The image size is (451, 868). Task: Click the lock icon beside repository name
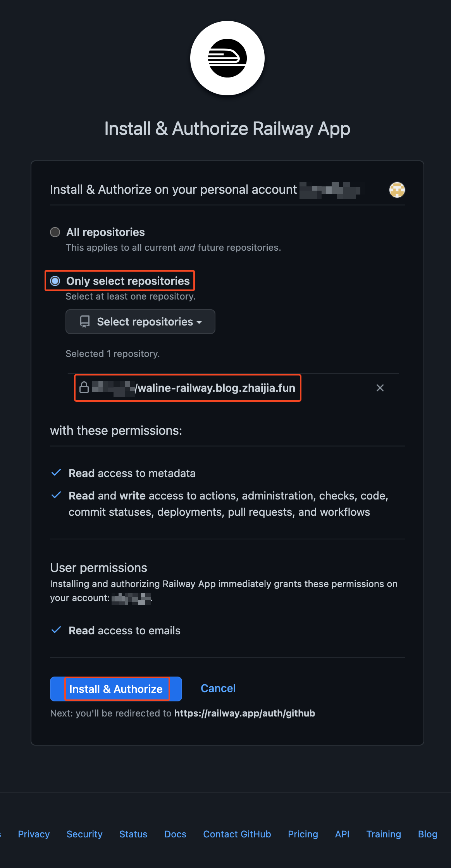(84, 387)
